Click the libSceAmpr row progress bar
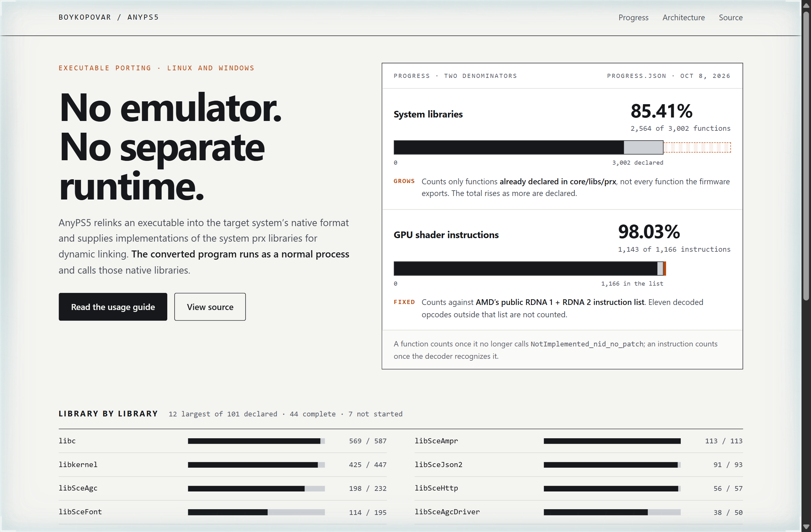The width and height of the screenshot is (811, 532). pos(612,441)
